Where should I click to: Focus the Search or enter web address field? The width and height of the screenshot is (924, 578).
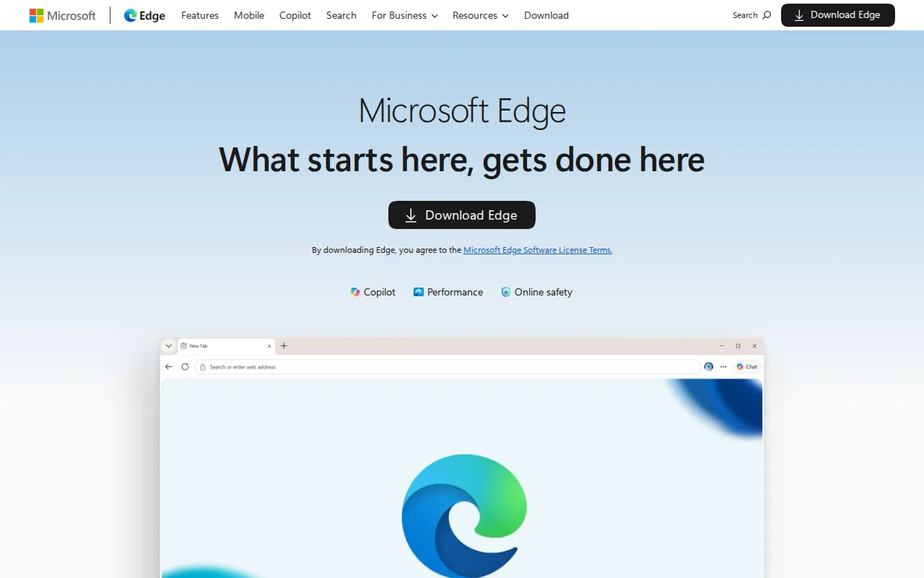coord(448,367)
